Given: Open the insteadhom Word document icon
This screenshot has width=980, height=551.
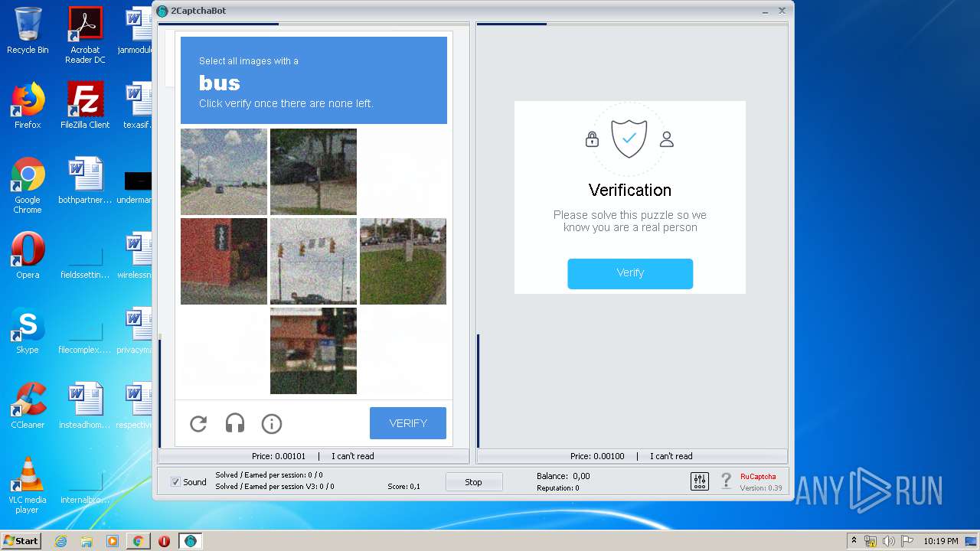Looking at the screenshot, I should coord(85,406).
